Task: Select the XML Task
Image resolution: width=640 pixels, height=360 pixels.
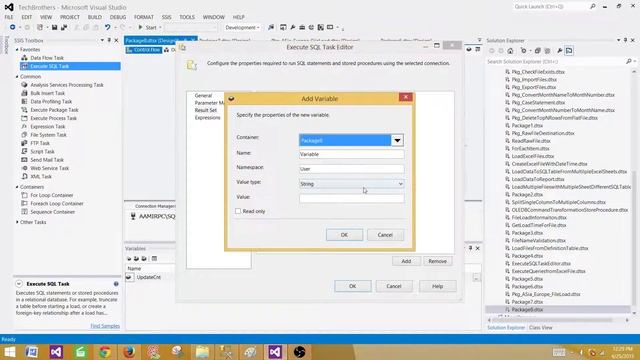Action: click(41, 176)
